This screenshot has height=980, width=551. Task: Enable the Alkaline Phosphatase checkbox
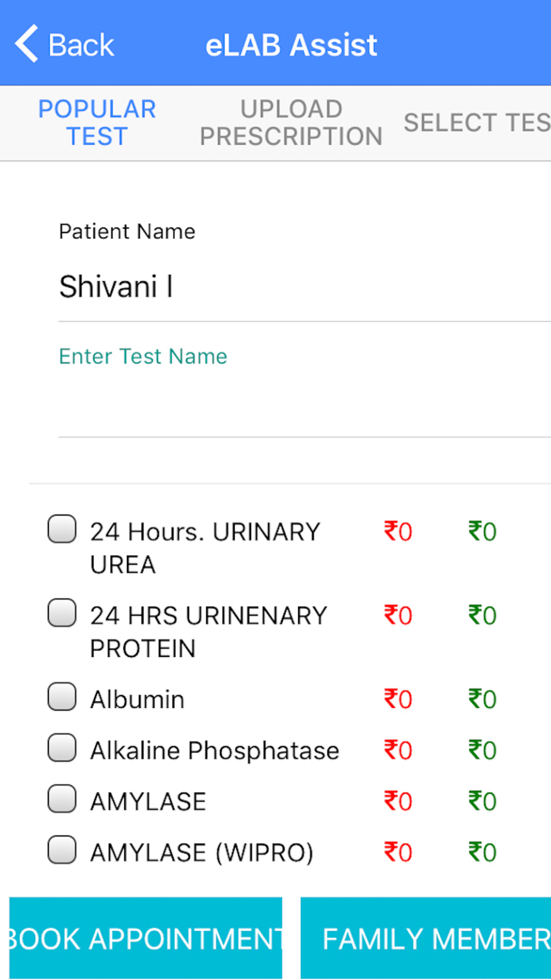(62, 747)
